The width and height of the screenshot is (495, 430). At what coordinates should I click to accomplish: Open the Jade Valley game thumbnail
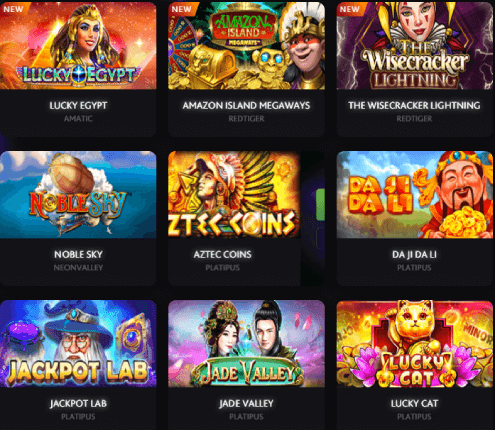[246, 344]
